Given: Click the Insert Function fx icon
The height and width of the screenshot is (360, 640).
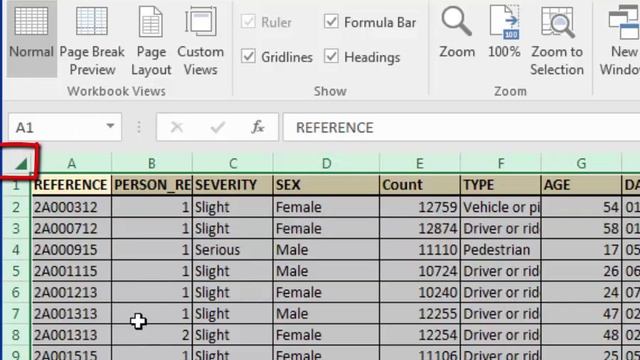Looking at the screenshot, I should coord(258,127).
